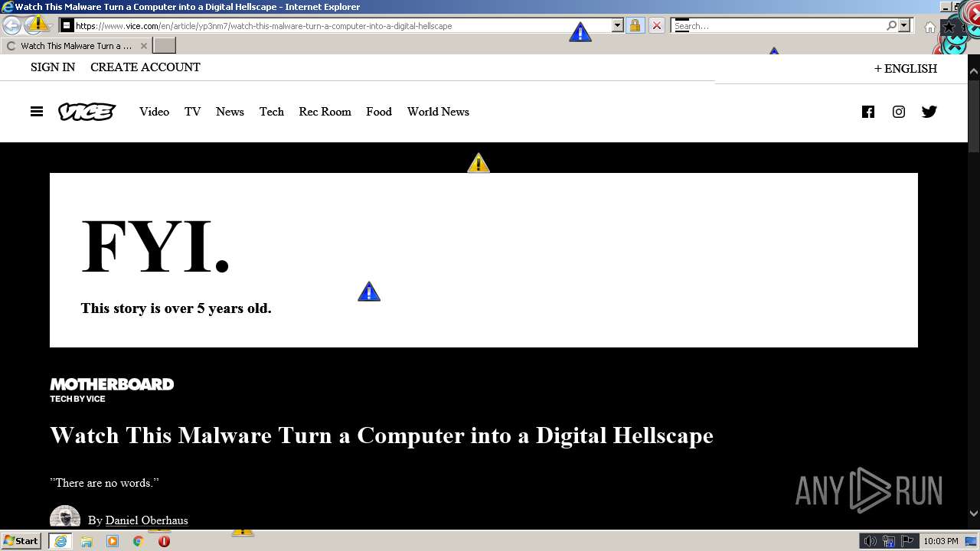Open the World News section
Image resolution: width=980 pixels, height=551 pixels.
438,112
